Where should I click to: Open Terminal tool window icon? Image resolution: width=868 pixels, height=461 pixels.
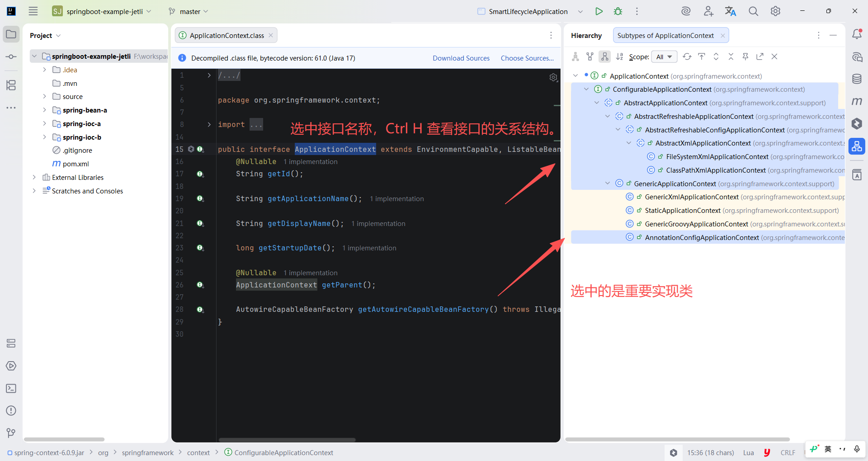coord(11,388)
